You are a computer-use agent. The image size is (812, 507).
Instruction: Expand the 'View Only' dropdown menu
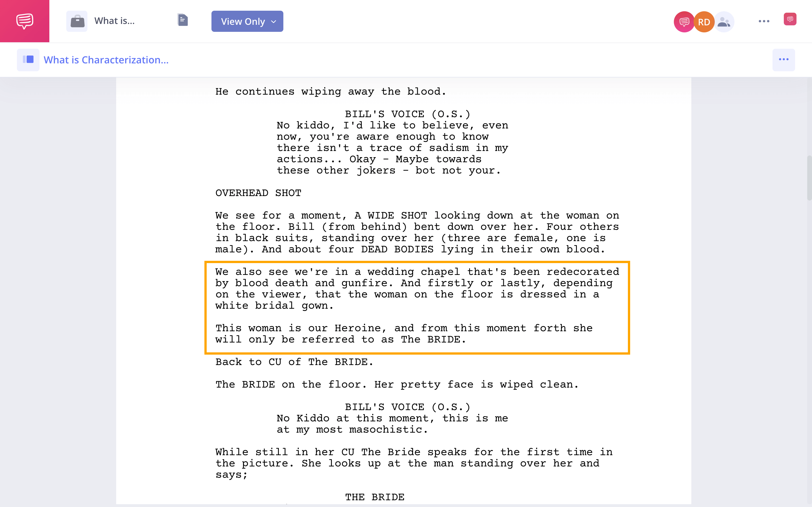[247, 21]
